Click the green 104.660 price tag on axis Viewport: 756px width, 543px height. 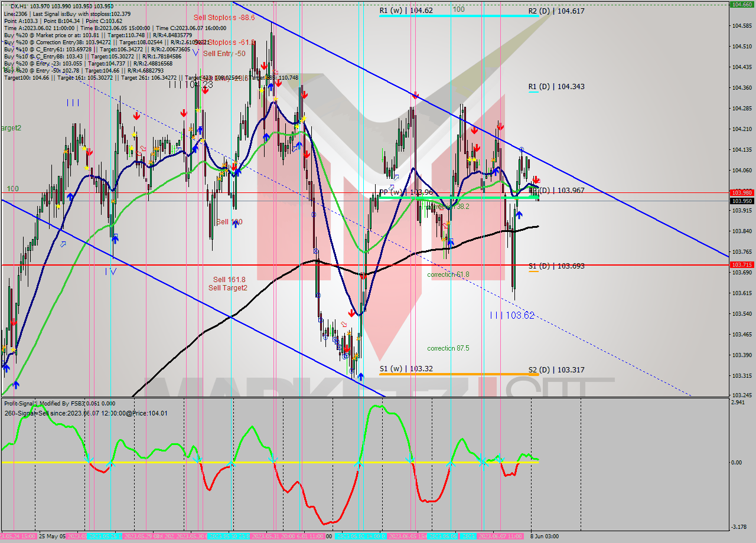(742, 4)
